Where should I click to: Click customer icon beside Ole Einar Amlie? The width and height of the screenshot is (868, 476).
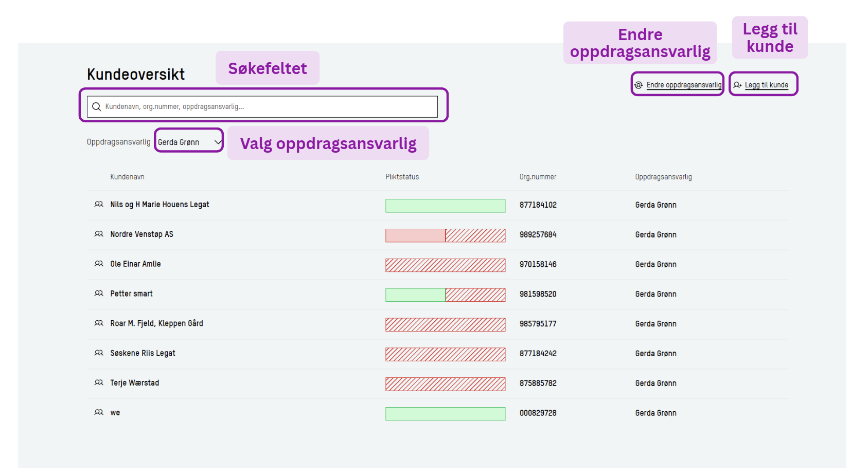point(99,264)
